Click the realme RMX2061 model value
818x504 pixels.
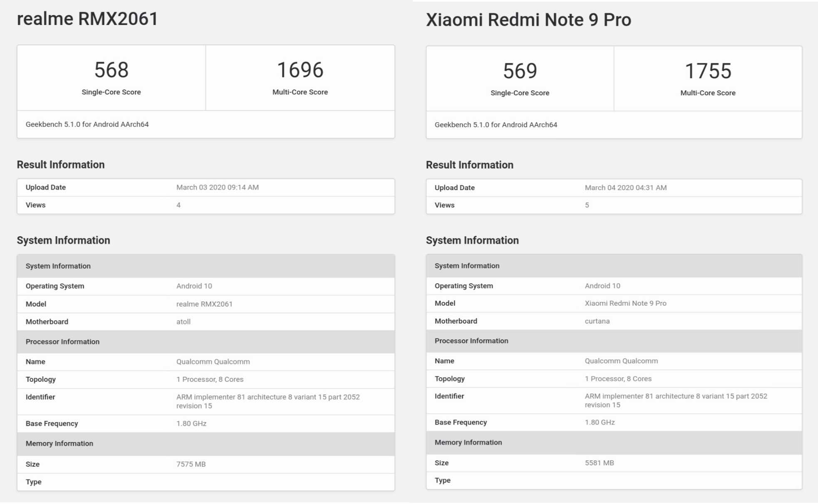pyautogui.click(x=204, y=304)
